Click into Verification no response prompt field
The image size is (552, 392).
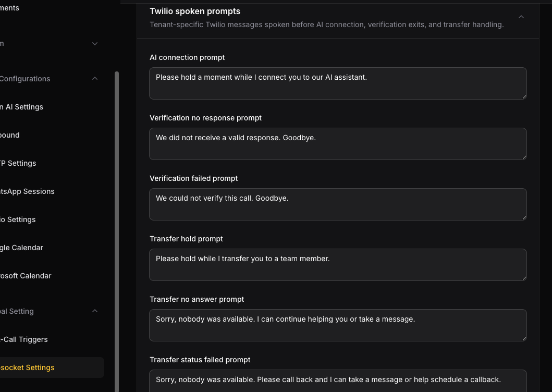click(x=338, y=144)
